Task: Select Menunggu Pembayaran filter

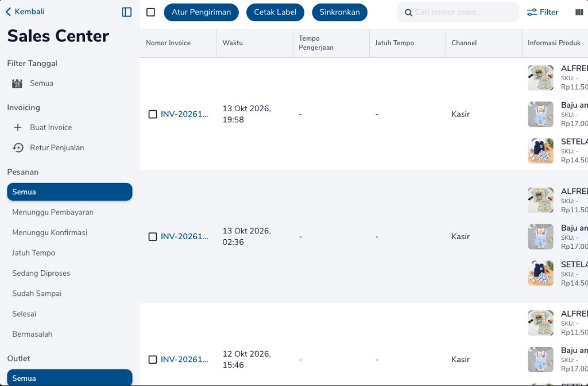Action: (x=53, y=212)
